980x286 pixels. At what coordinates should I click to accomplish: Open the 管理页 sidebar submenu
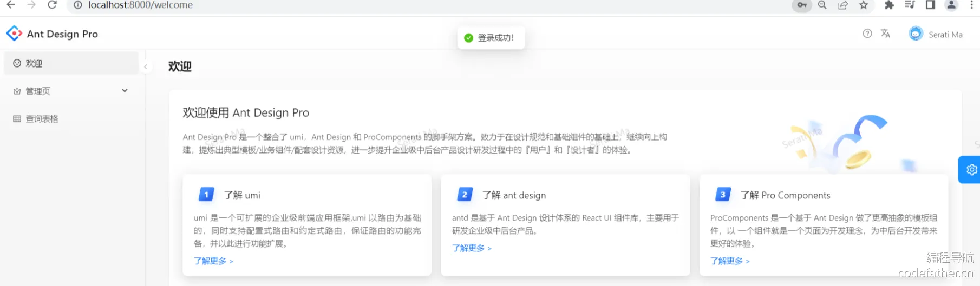pyautogui.click(x=71, y=91)
